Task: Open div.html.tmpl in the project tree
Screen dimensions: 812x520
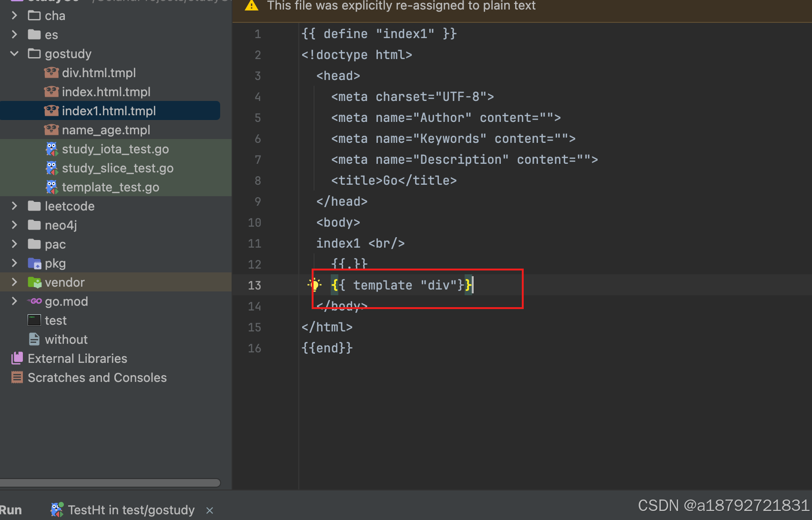Action: [99, 73]
